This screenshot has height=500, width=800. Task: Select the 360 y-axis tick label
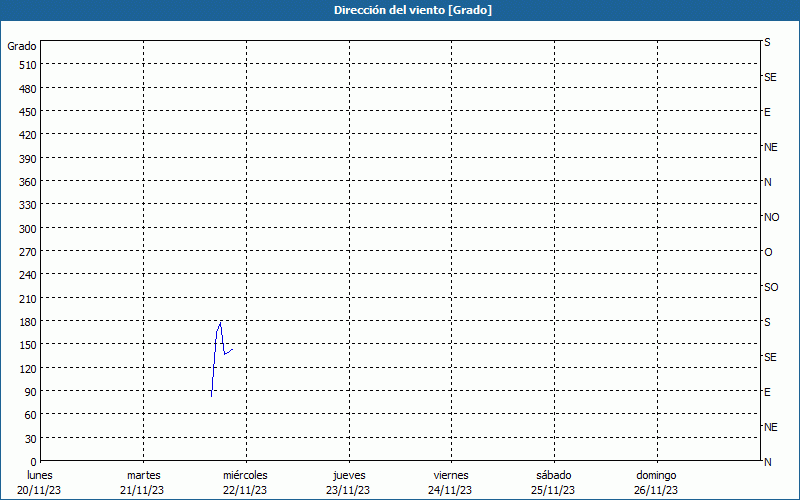click(28, 182)
